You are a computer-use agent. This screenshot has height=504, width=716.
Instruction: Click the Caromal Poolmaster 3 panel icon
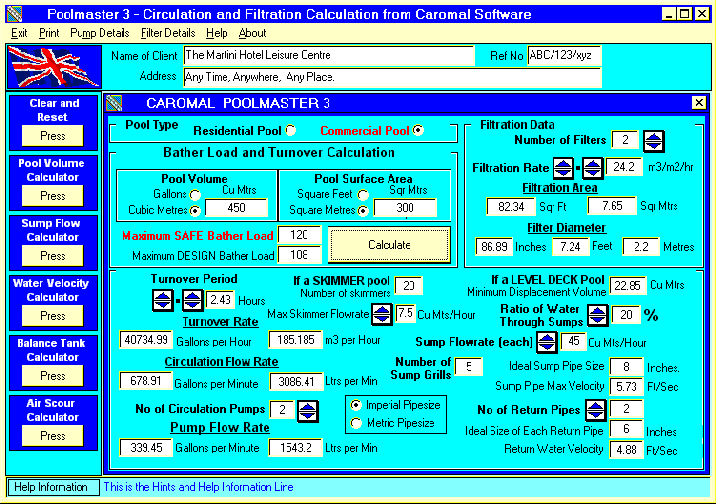pos(114,103)
